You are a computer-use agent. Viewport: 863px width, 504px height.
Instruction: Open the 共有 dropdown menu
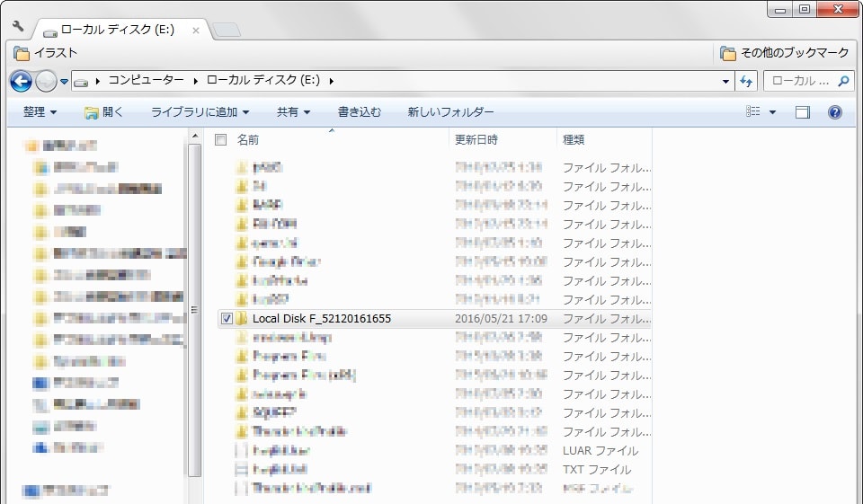coord(293,112)
